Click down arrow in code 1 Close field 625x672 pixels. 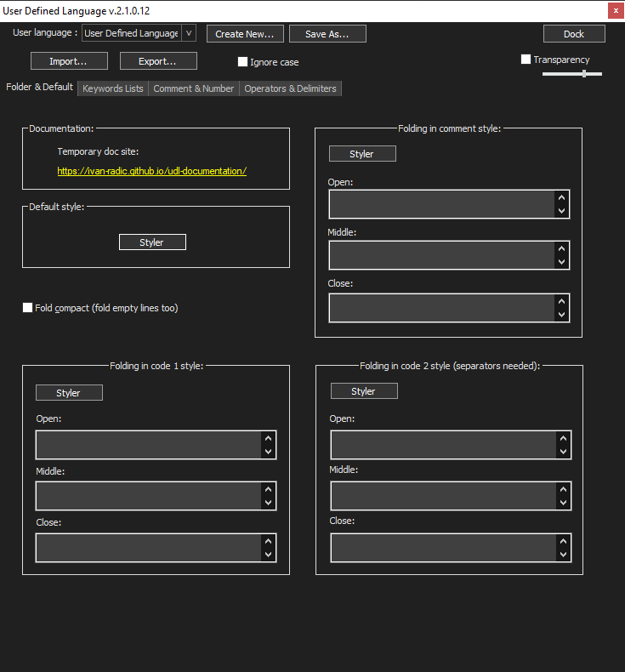tap(269, 554)
